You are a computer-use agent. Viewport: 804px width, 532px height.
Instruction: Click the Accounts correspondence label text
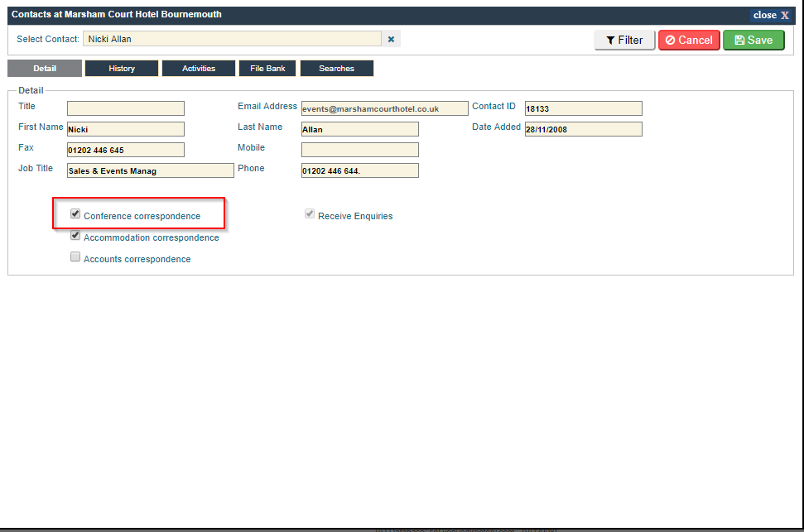(x=137, y=259)
